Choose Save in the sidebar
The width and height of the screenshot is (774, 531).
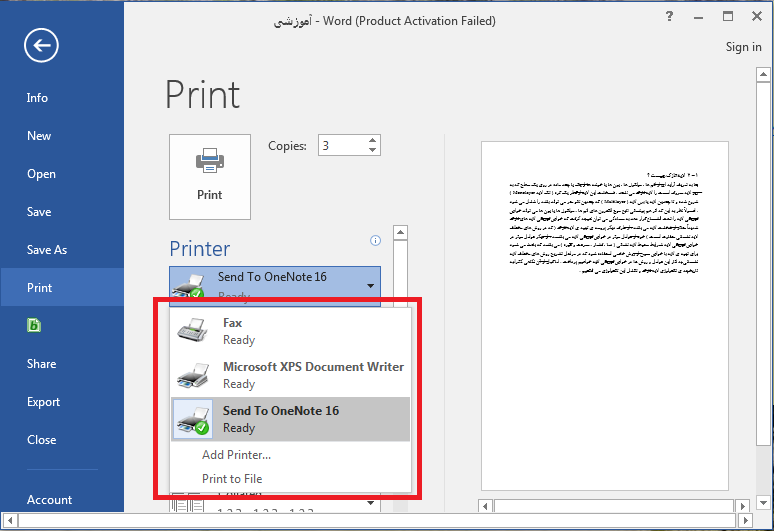pyautogui.click(x=39, y=212)
